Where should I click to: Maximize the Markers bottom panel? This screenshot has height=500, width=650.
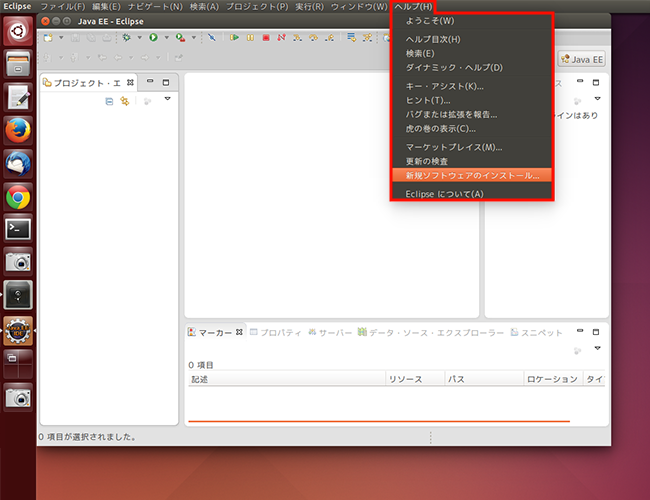596,332
